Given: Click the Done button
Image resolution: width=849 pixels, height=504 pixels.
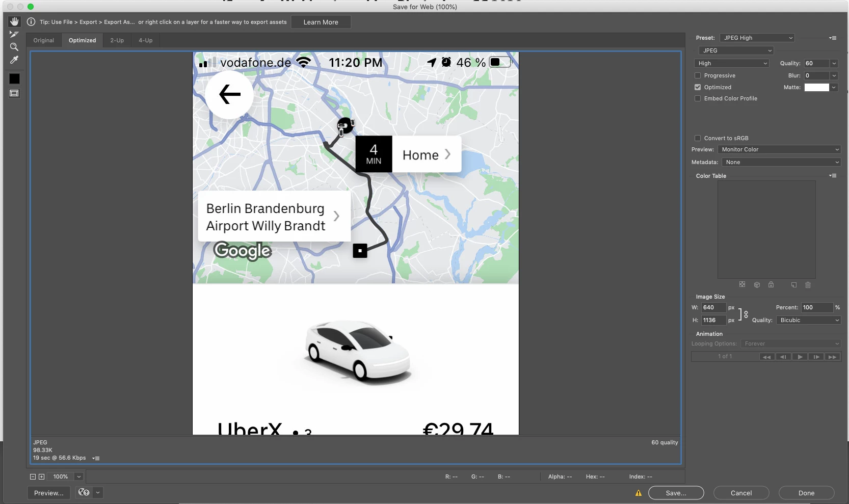Looking at the screenshot, I should [807, 493].
